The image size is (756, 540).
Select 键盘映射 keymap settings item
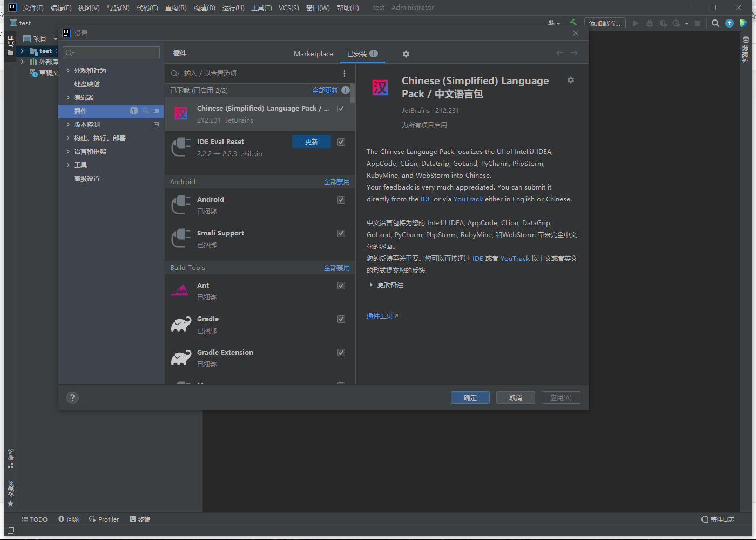[x=87, y=84]
